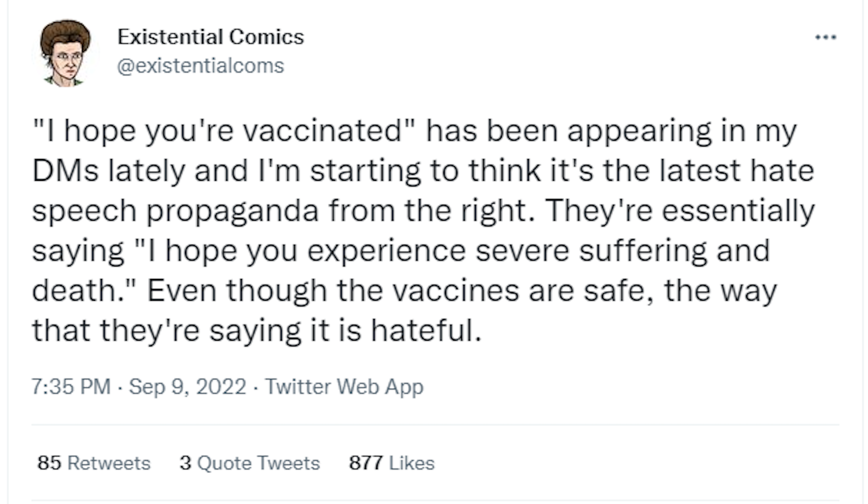Open the Twitter Web App source link

344,386
